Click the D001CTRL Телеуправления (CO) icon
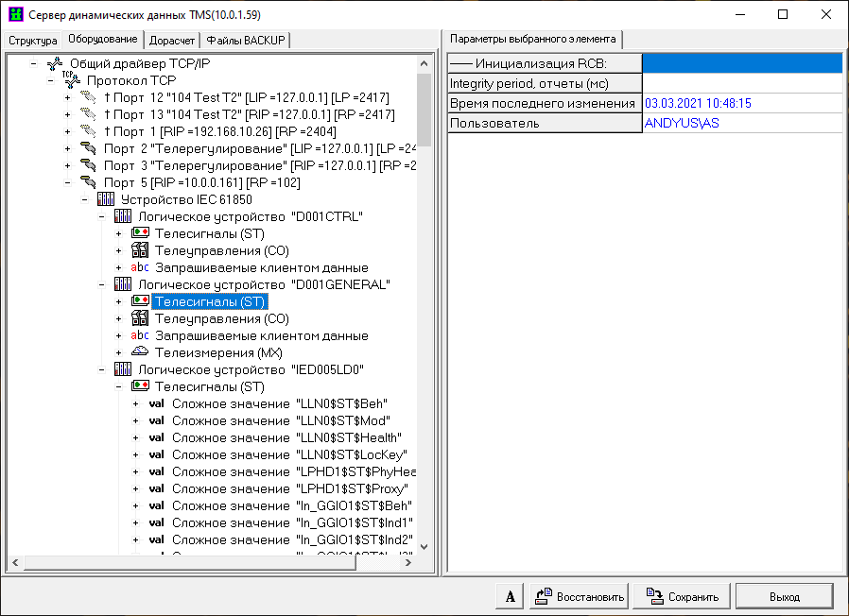 pos(140,250)
